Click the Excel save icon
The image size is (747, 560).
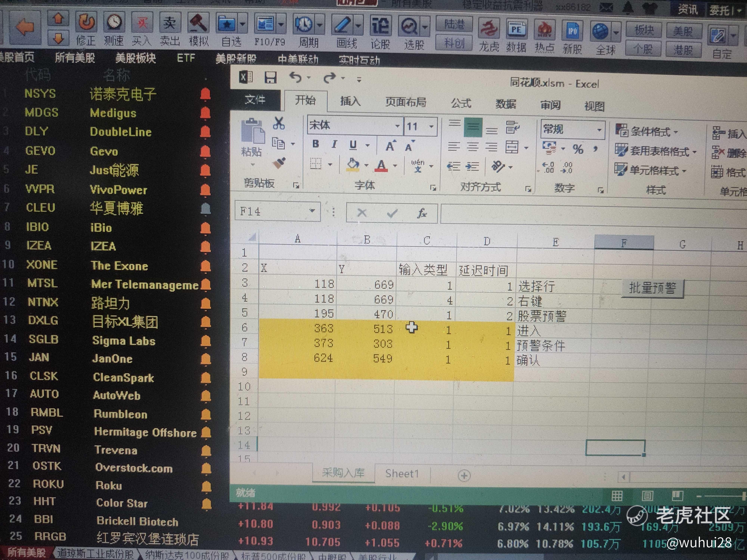pyautogui.click(x=270, y=78)
